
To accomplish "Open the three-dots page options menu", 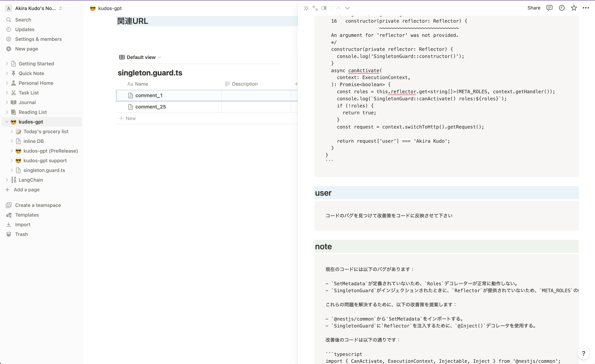I will [x=586, y=8].
